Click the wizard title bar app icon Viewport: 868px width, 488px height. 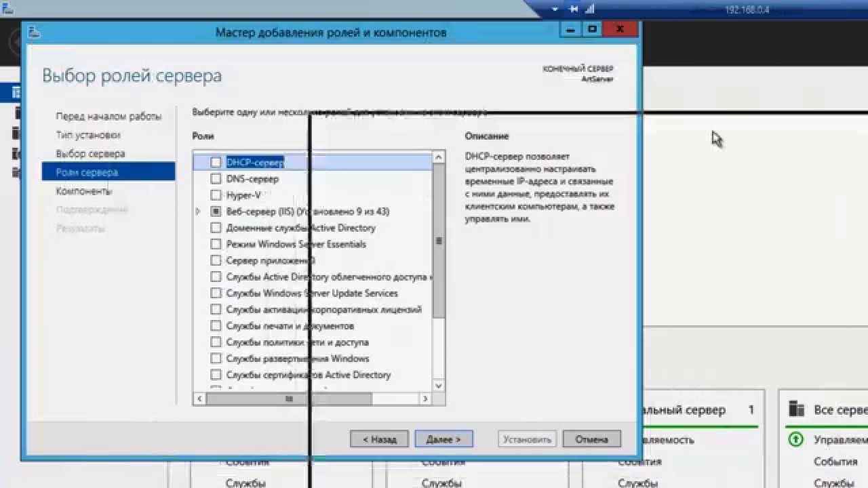click(34, 32)
